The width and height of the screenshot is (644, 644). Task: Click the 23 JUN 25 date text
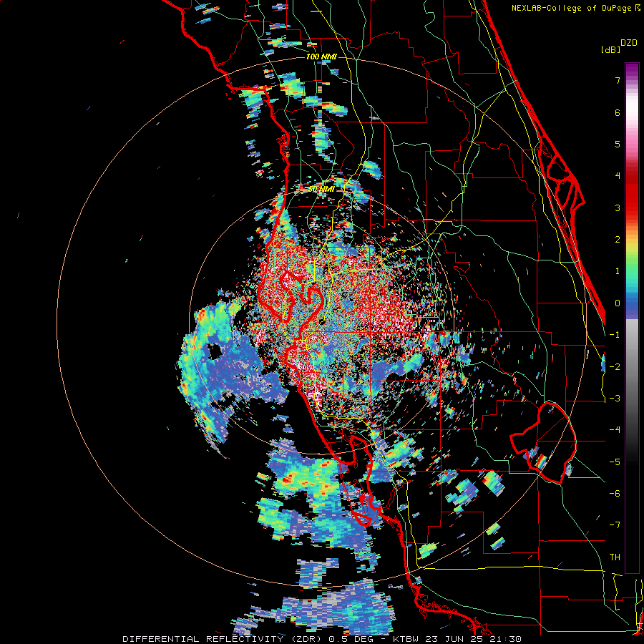454,639
